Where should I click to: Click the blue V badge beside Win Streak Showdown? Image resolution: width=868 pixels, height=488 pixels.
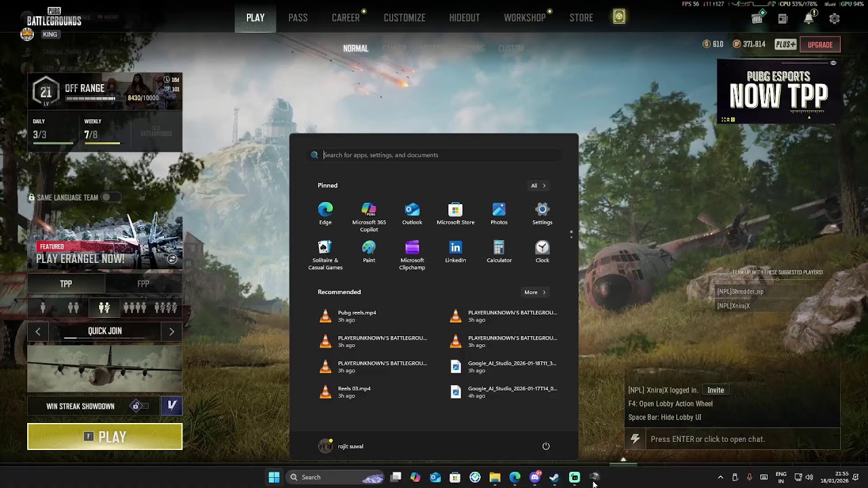(172, 405)
